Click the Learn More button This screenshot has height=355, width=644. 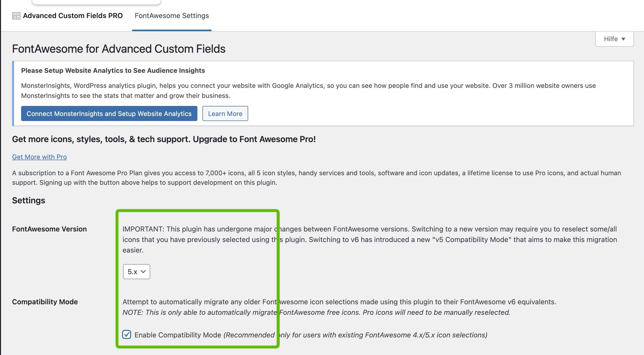(x=225, y=113)
